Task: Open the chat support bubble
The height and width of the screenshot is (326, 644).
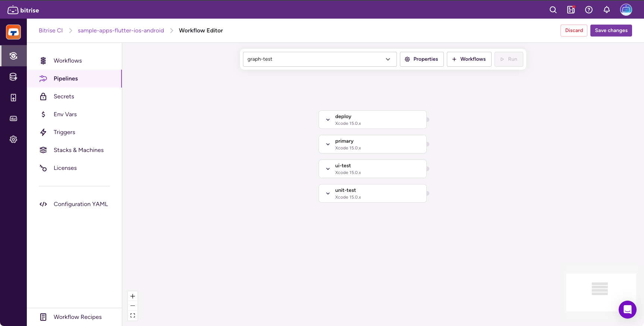Action: (x=627, y=309)
